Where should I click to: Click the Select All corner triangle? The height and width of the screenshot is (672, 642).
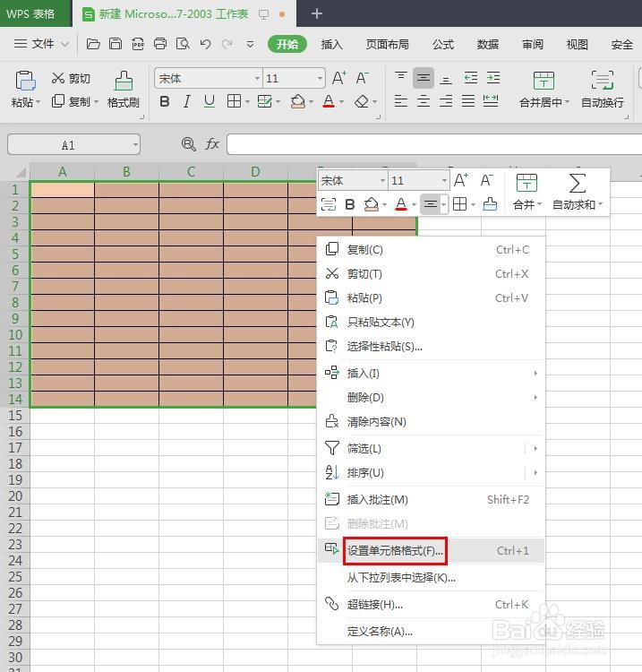(21, 172)
